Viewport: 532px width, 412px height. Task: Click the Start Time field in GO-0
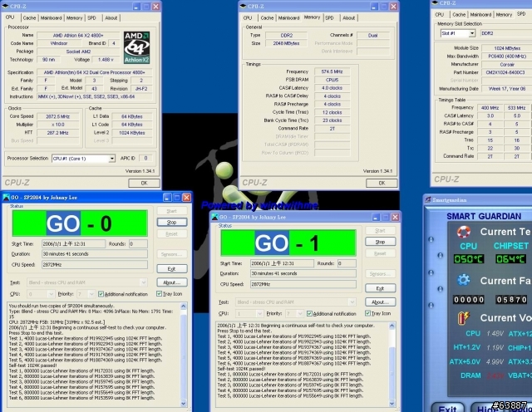point(73,244)
